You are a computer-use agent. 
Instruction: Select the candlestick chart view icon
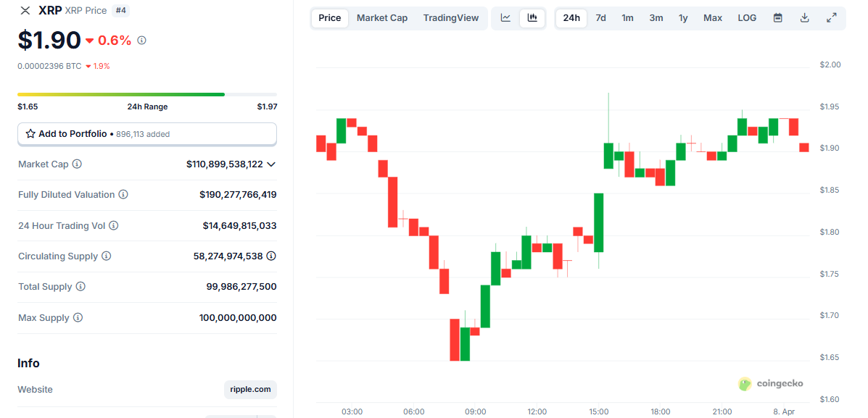tap(532, 18)
